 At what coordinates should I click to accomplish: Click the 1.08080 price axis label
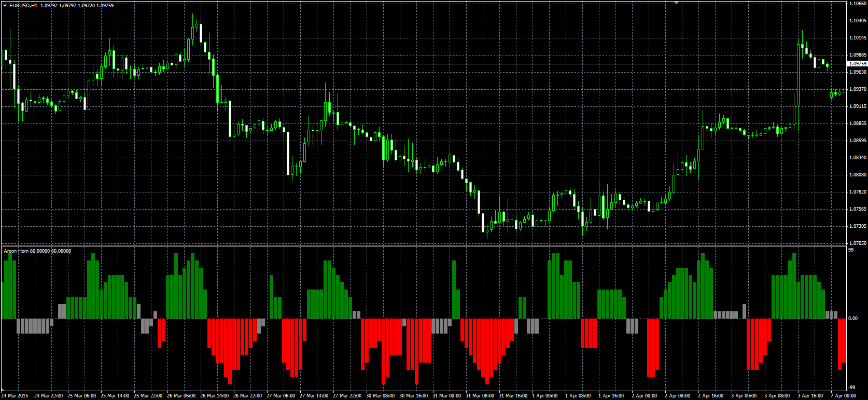click(858, 175)
